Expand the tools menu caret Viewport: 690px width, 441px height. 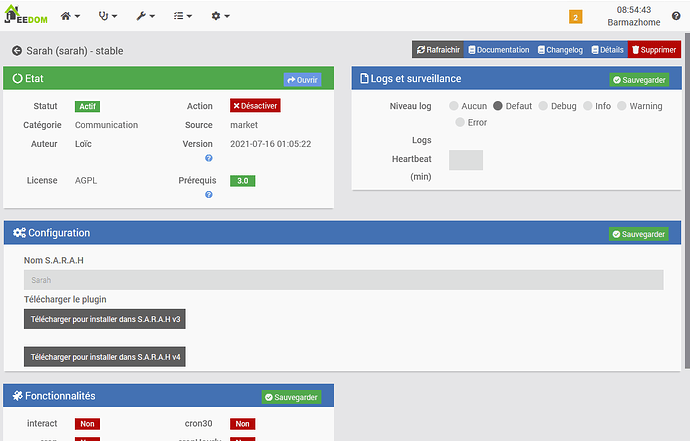(x=152, y=16)
